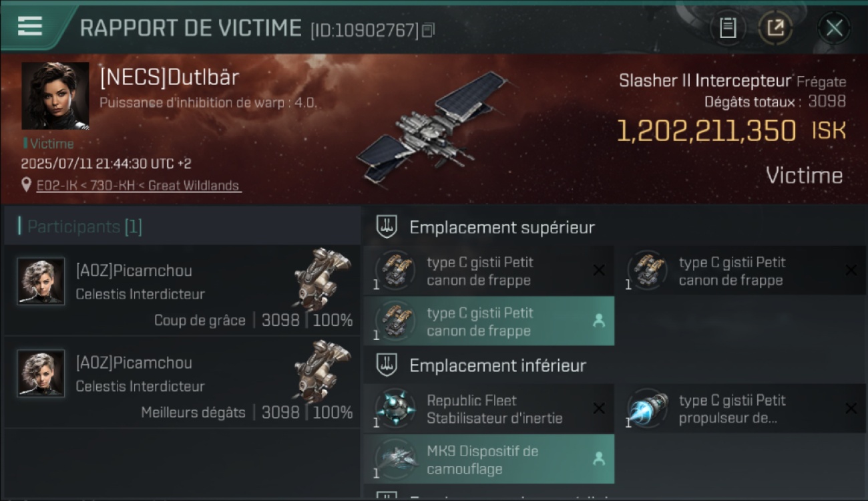Open Republic Fleet Stabilisateur d'inertie item

pos(489,409)
